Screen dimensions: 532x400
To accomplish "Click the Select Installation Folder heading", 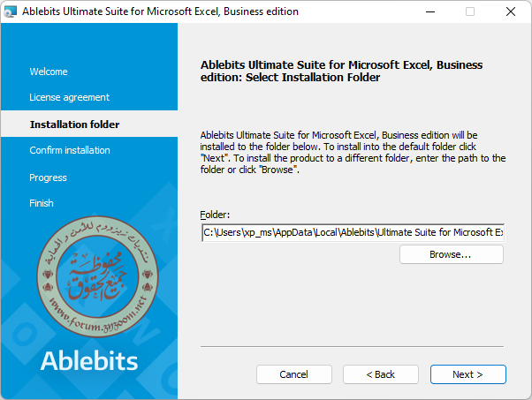I will coord(341,71).
